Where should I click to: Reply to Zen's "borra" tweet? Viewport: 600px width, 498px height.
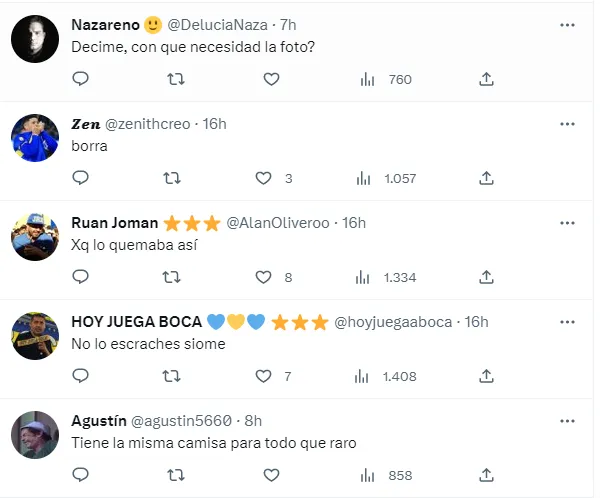click(82, 178)
